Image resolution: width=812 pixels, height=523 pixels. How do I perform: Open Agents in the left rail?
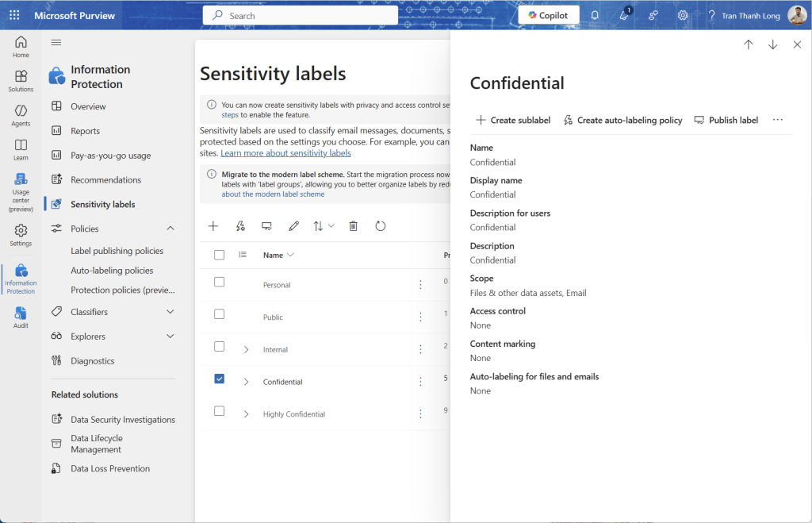21,115
